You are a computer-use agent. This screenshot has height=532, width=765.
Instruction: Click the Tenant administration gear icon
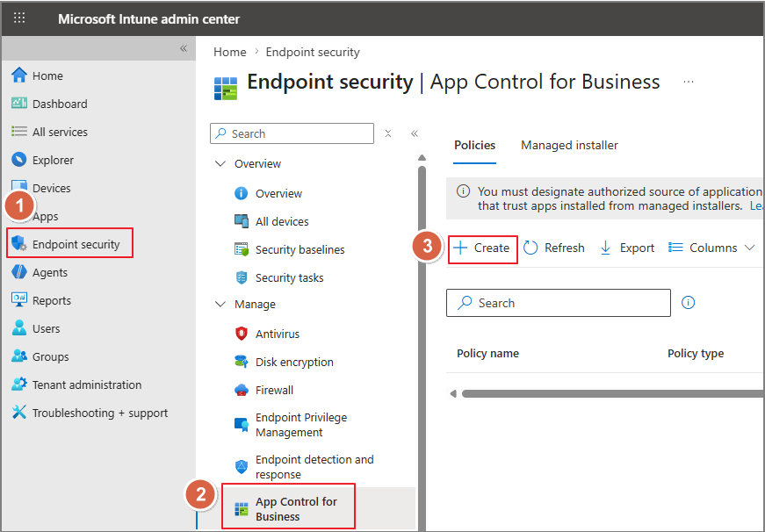point(19,384)
